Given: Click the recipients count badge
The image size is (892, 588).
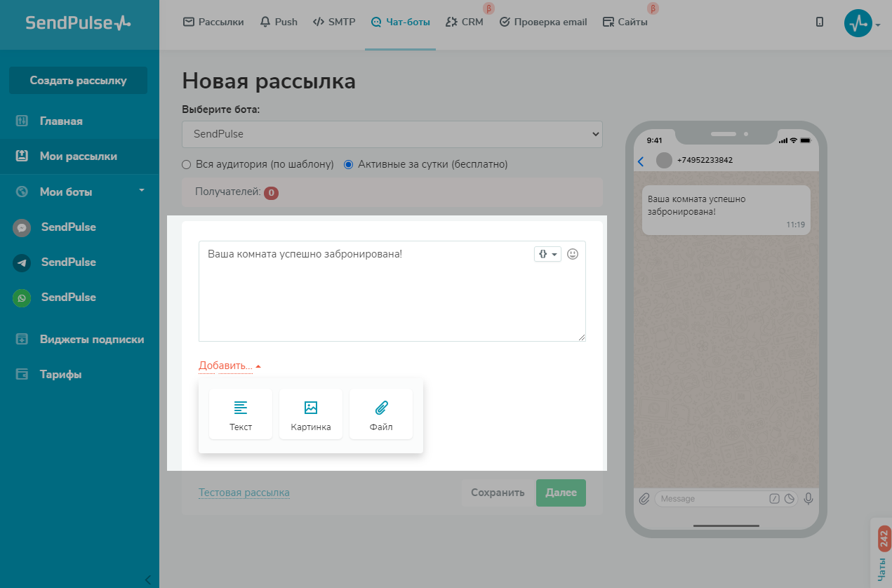Looking at the screenshot, I should pyautogui.click(x=271, y=192).
